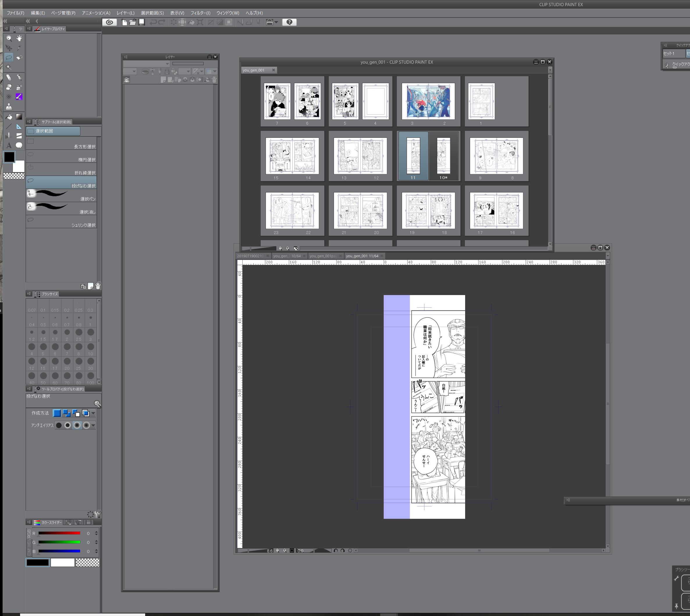Switch to you_gen 10/64 document tab
The image size is (690, 616).
(287, 256)
